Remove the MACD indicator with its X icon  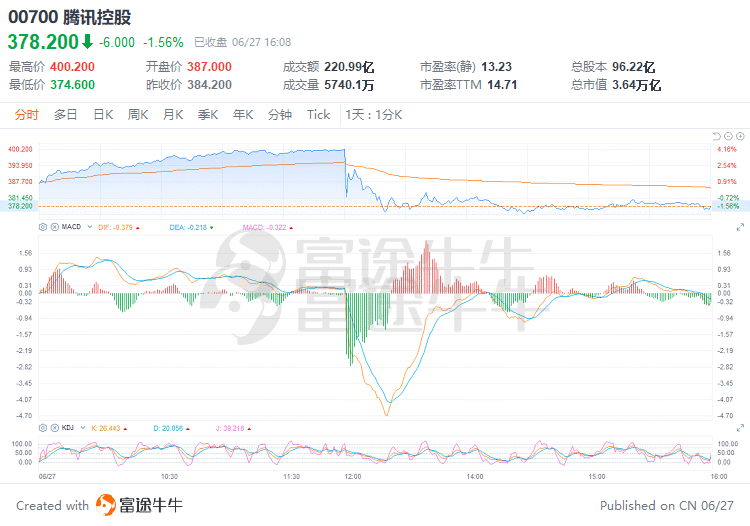click(55, 227)
